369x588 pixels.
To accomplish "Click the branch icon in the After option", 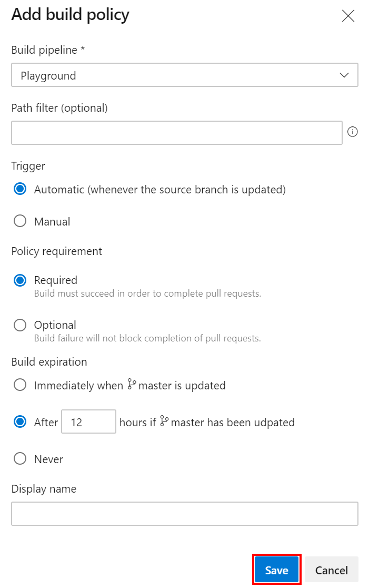I will click(x=164, y=422).
